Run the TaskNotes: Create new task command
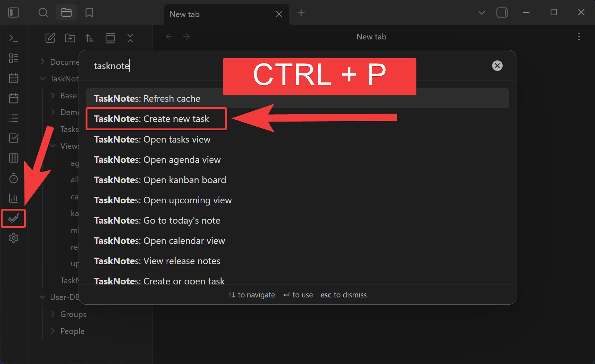Screen dimensions: 595x364 pyautogui.click(x=156, y=119)
